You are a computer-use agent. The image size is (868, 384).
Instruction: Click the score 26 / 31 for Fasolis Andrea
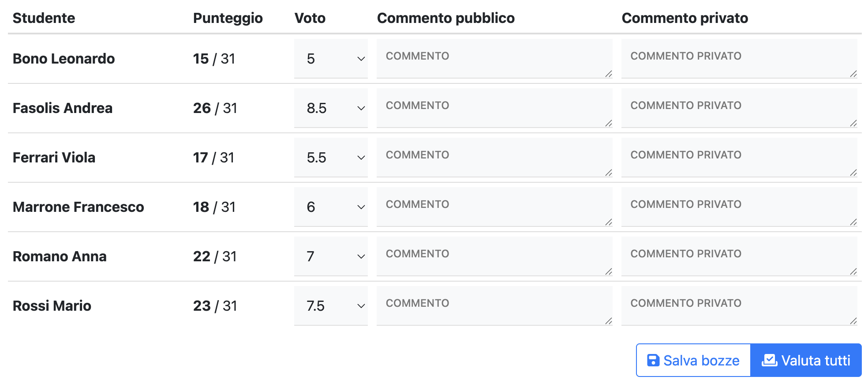pyautogui.click(x=215, y=108)
